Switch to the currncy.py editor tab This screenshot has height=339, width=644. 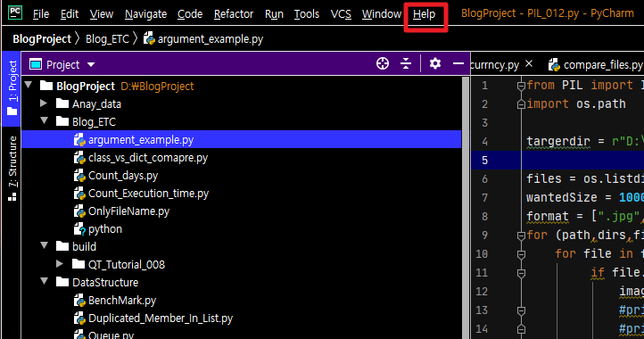(495, 65)
